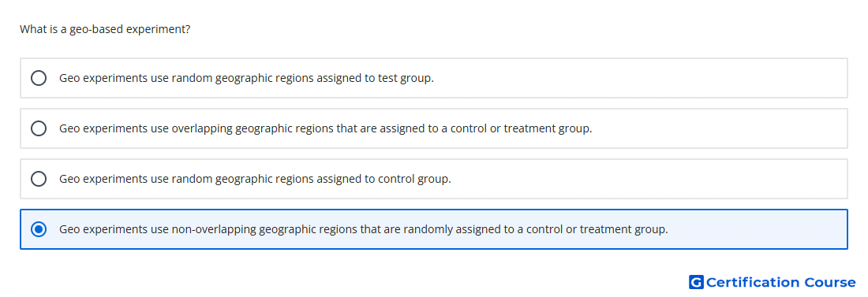
Task: Choose the overlapping geographic regions radio button
Action: pyautogui.click(x=39, y=128)
